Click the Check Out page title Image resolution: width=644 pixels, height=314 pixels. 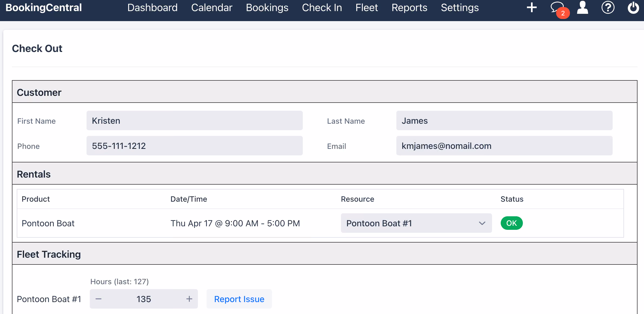click(x=37, y=48)
